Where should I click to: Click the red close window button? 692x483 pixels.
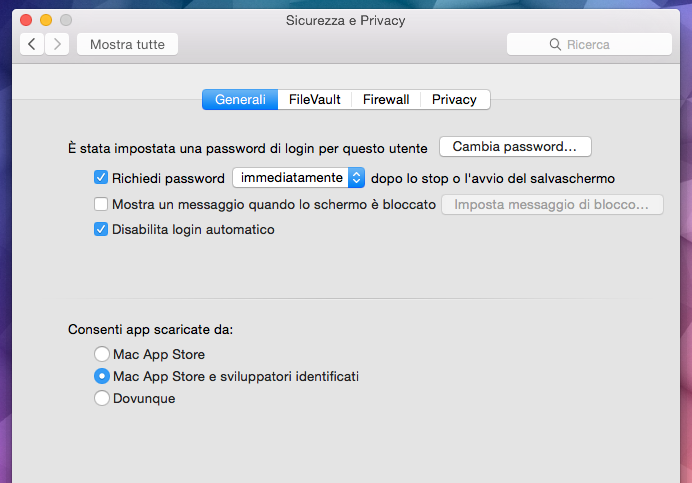pyautogui.click(x=26, y=20)
